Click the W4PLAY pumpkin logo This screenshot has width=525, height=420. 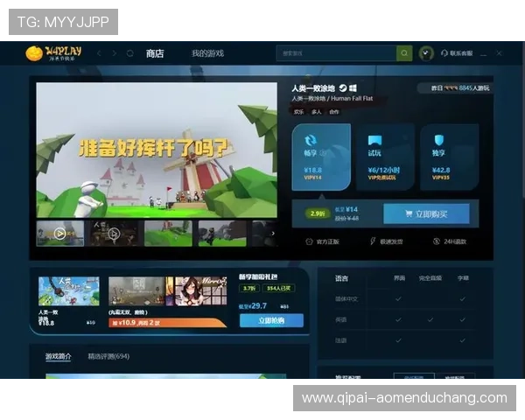pyautogui.click(x=53, y=53)
